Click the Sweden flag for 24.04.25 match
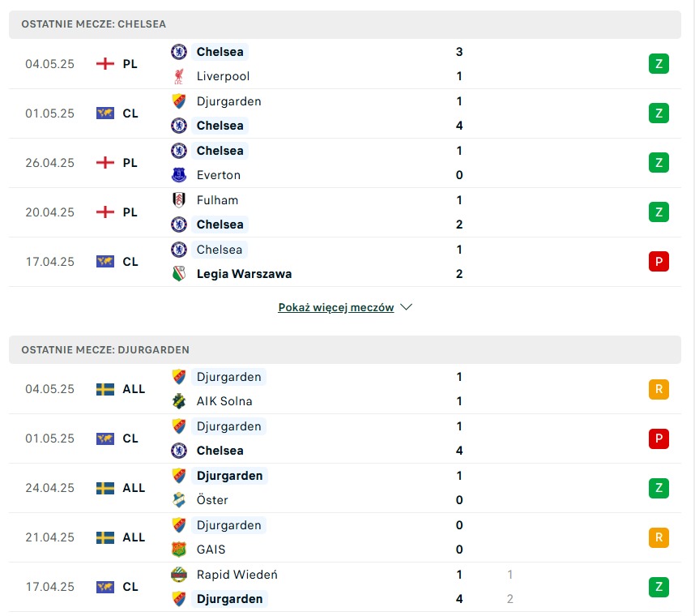The width and height of the screenshot is (695, 616). click(x=105, y=488)
